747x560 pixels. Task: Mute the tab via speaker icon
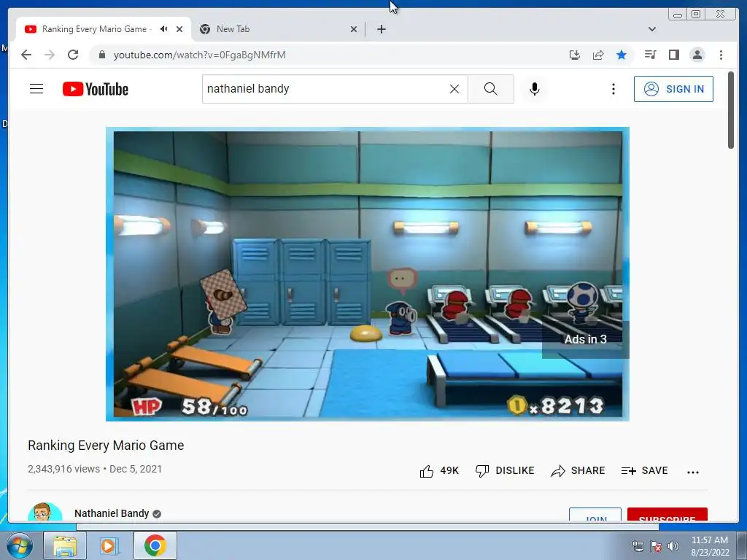[164, 29]
